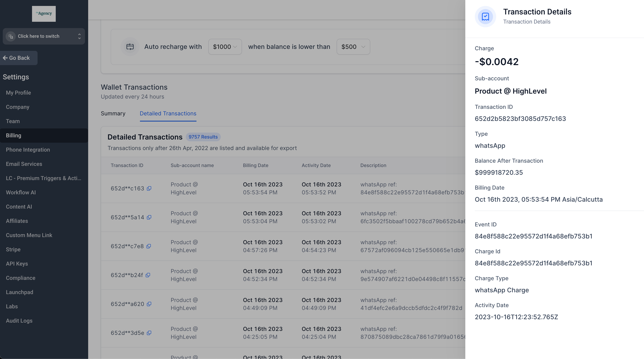Select transaction row 652d**c163
This screenshot has height=359, width=644.
(283, 189)
